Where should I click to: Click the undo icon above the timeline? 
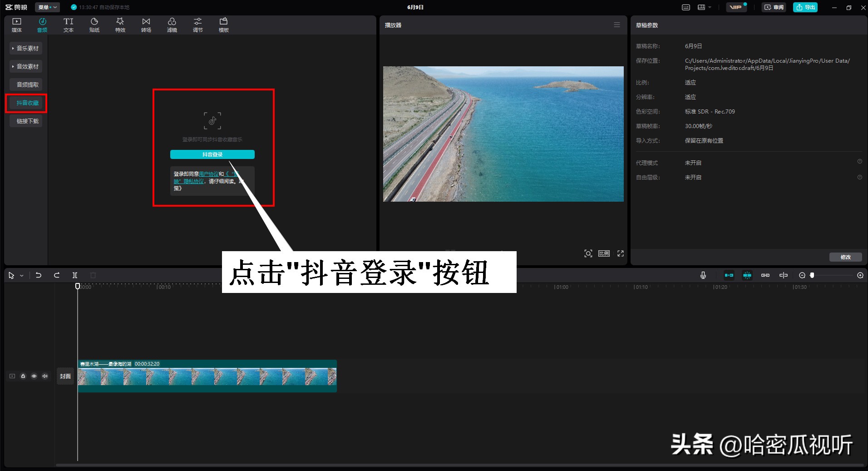(x=38, y=275)
